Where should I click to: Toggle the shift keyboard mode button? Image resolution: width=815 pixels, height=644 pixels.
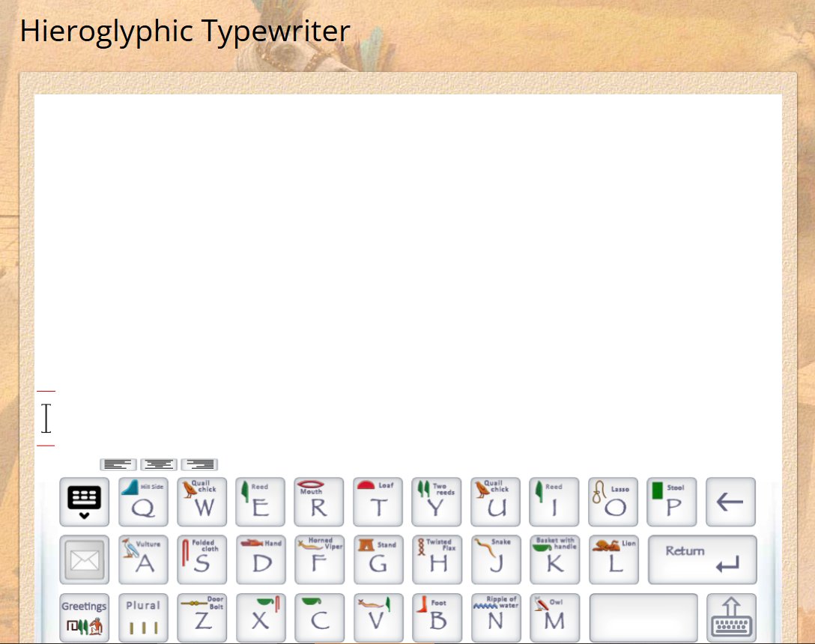tap(731, 618)
